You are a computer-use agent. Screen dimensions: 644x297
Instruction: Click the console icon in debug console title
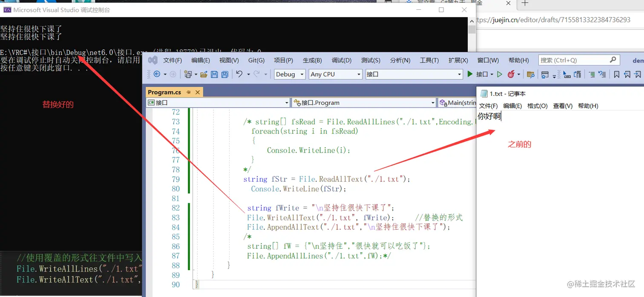tap(7, 9)
